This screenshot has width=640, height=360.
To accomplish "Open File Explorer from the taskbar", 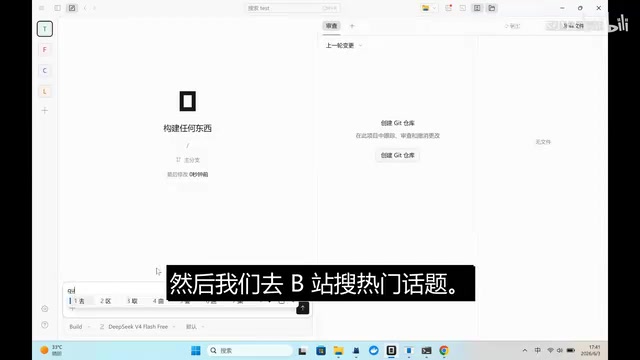I will coord(338,351).
